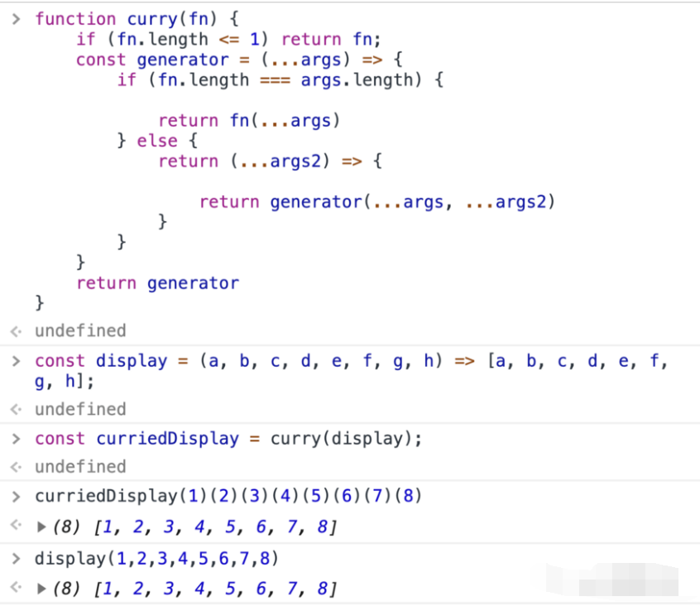Image resolution: width=700 pixels, height=611 pixels.
Task: Click 'undefined' output below const display
Action: click(80, 409)
